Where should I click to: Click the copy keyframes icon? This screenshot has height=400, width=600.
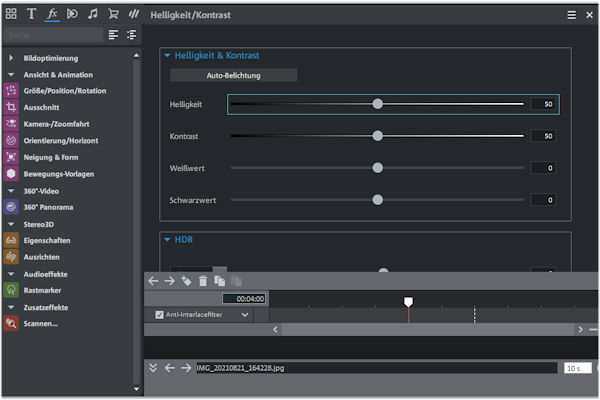point(220,281)
